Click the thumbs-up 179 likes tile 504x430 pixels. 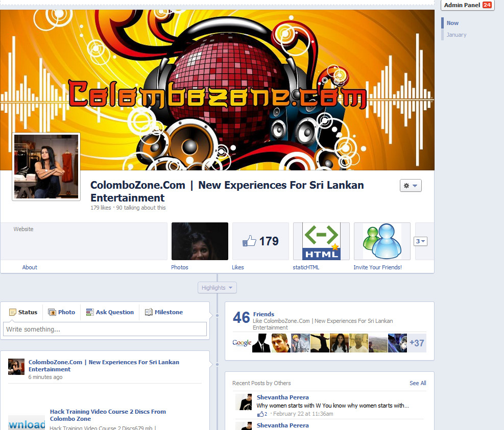click(x=260, y=241)
